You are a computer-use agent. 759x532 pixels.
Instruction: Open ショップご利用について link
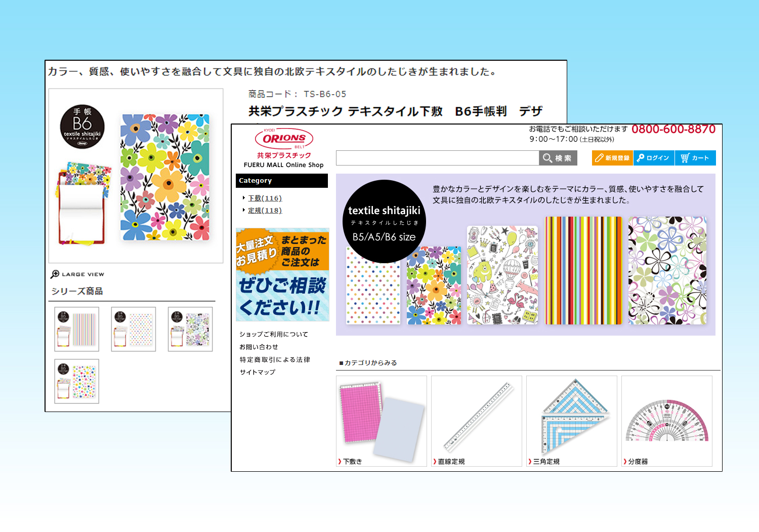pos(274,335)
